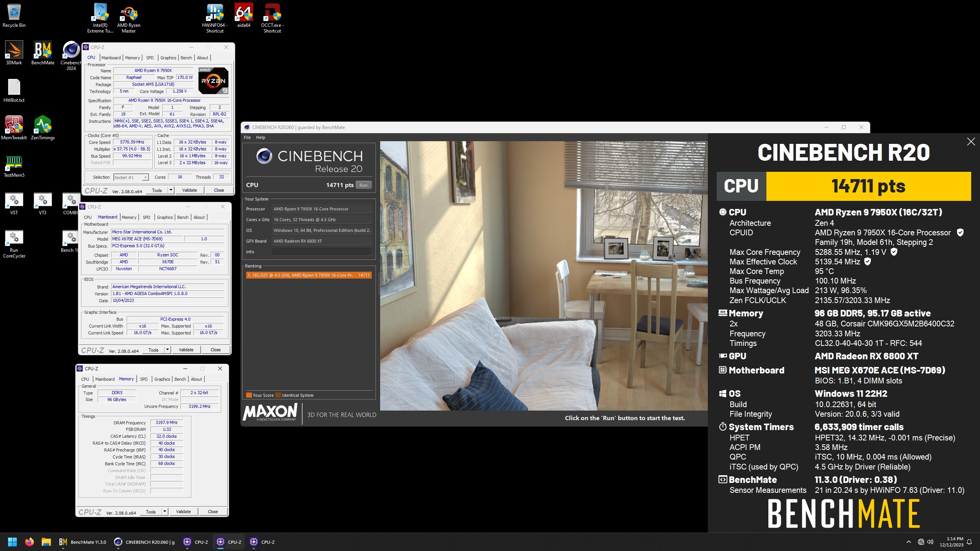Switch to SPD tab in CPU-Z Mainboard window
Viewport: 980px width, 551px height.
[147, 217]
